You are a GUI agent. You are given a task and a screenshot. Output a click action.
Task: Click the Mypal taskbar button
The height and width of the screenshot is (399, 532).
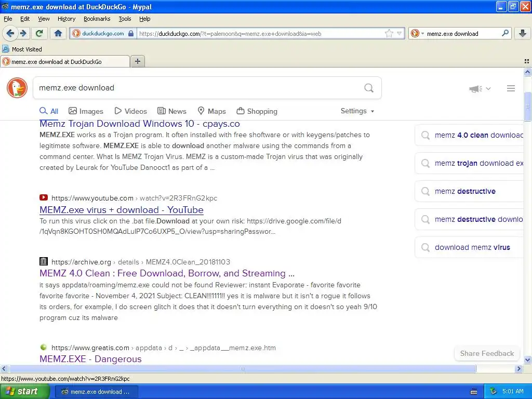96,392
